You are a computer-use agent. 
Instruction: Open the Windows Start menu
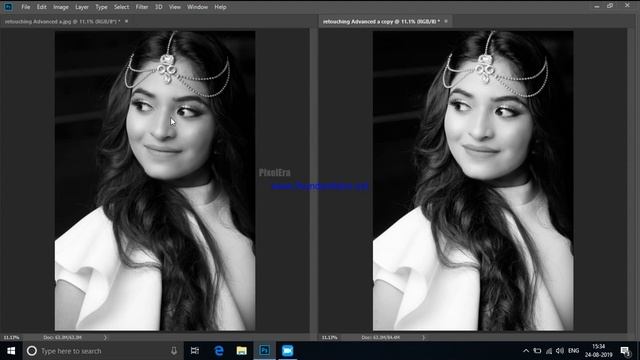tap(11, 351)
